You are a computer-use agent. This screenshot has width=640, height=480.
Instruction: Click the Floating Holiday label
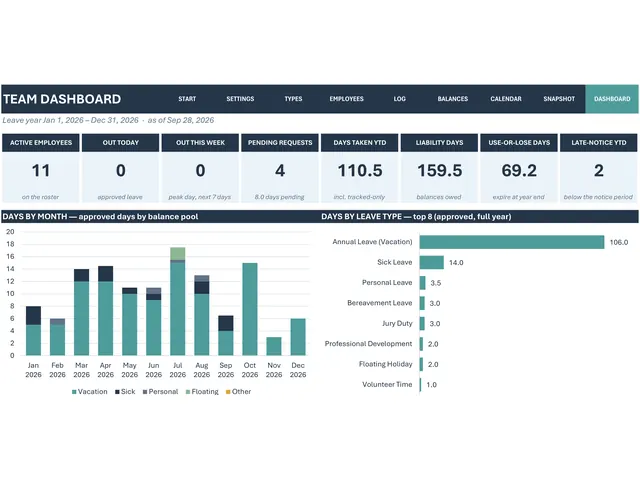click(x=386, y=364)
